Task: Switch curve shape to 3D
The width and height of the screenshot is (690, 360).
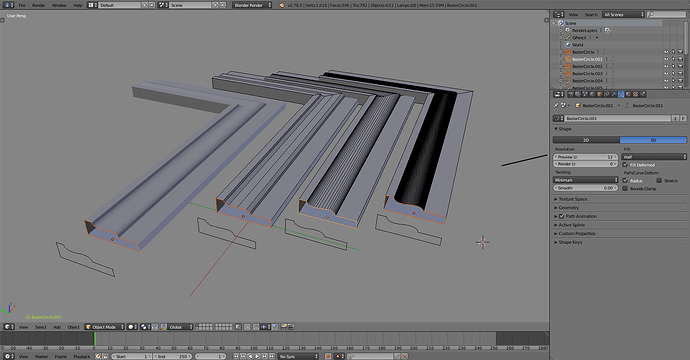Action: [653, 140]
